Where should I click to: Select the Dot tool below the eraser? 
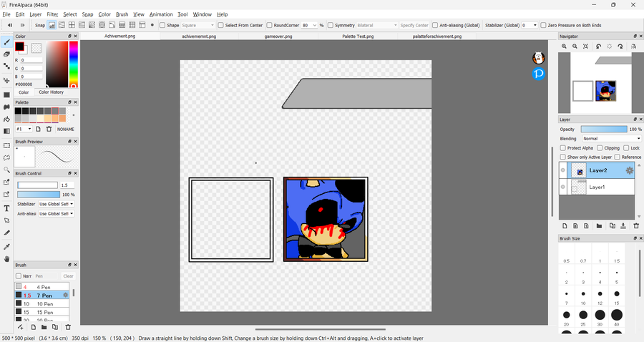pos(6,66)
